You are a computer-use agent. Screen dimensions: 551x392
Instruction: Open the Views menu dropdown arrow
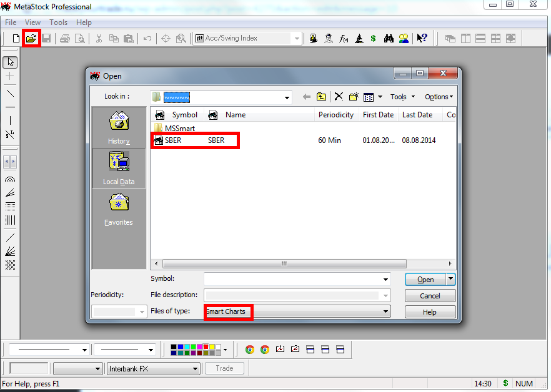380,97
